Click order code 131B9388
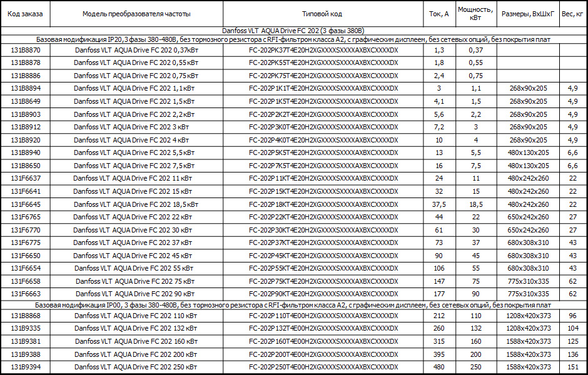 point(26,354)
